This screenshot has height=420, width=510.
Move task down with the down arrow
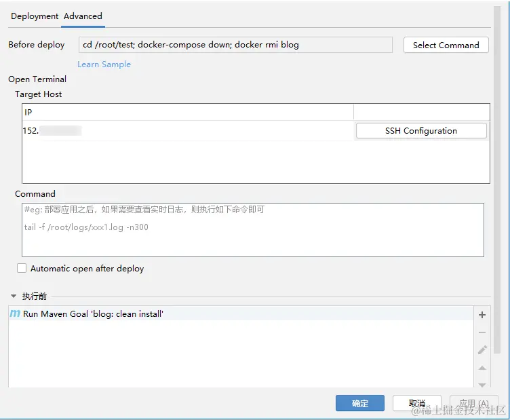coord(482,385)
